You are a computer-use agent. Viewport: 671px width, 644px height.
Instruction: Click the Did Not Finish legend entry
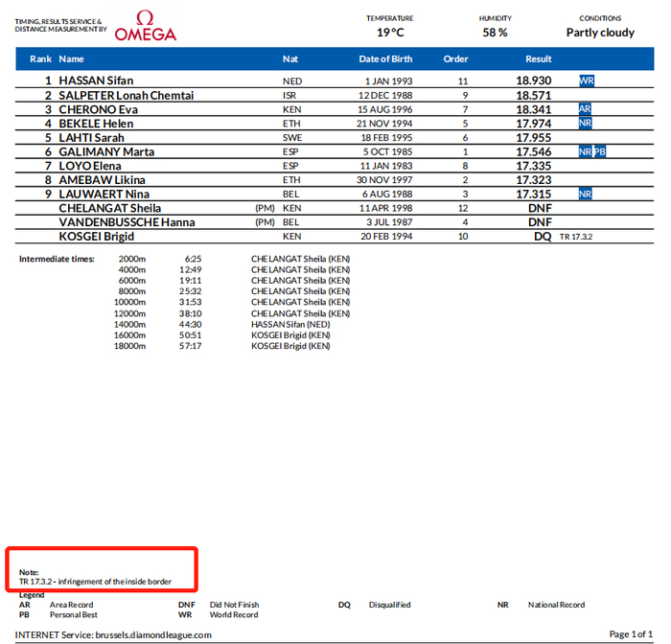pyautogui.click(x=235, y=605)
